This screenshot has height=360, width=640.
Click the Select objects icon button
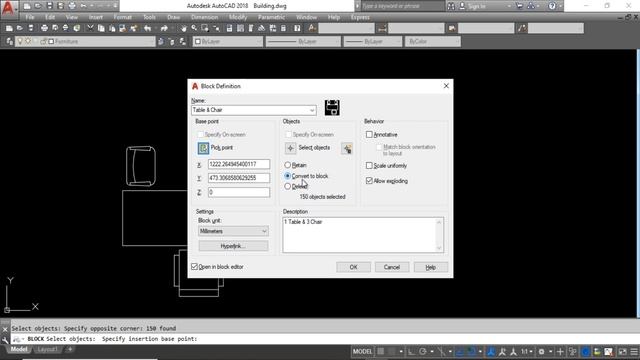pyautogui.click(x=290, y=148)
